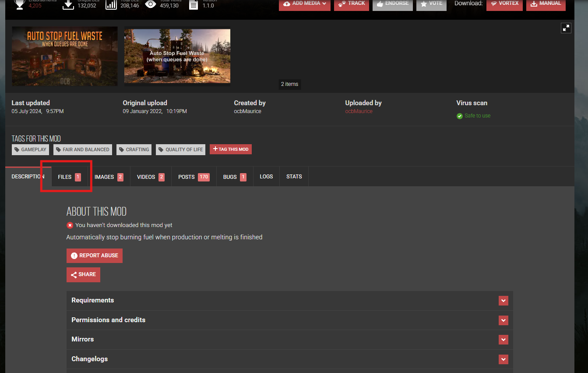Click the creator name under 'Created by'

(248, 111)
